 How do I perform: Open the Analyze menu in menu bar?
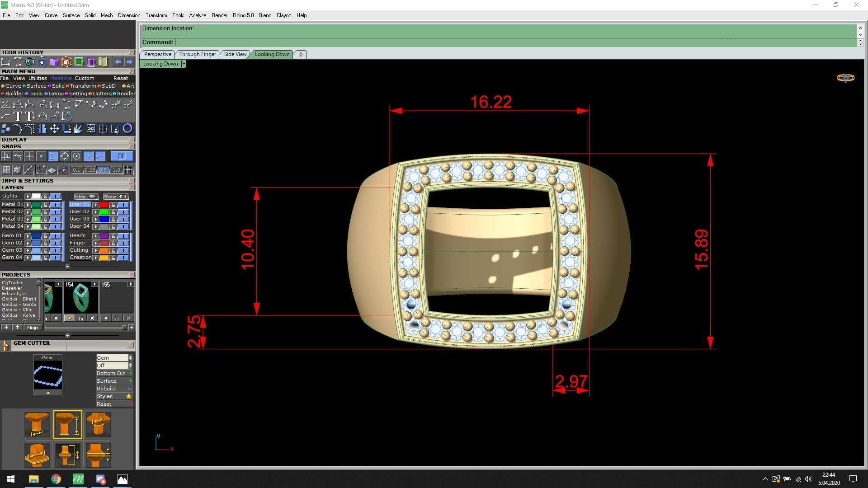(198, 15)
